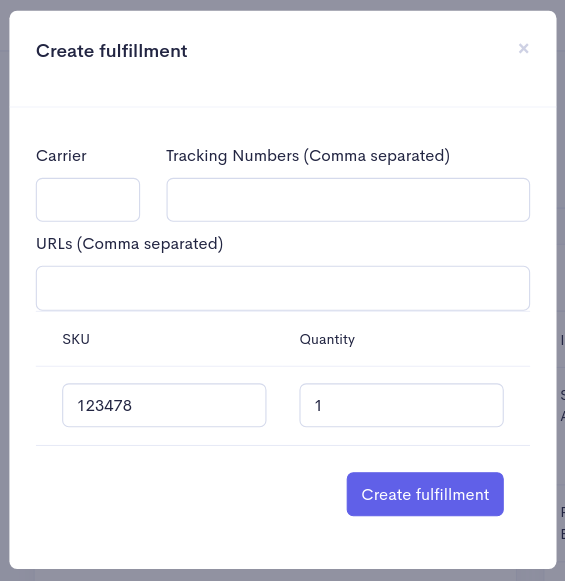The width and height of the screenshot is (565, 581).
Task: Click the Tracking Numbers text box
Action: (348, 200)
